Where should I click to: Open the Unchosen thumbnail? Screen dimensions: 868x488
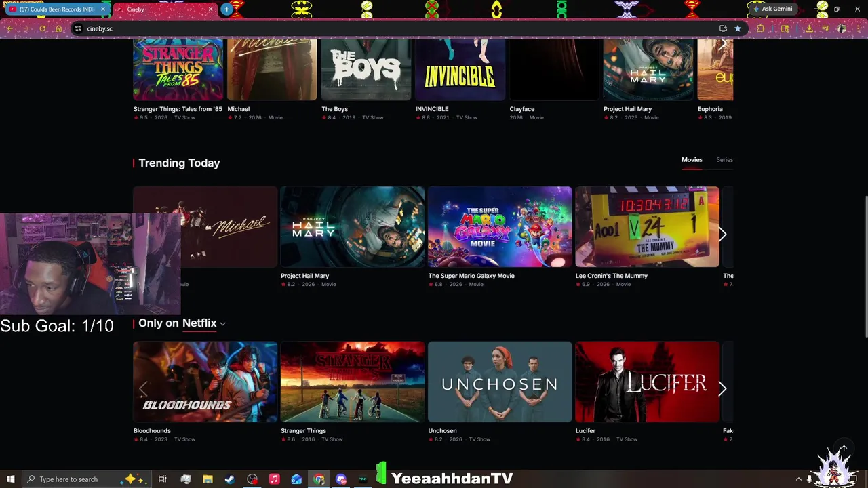[x=500, y=382]
